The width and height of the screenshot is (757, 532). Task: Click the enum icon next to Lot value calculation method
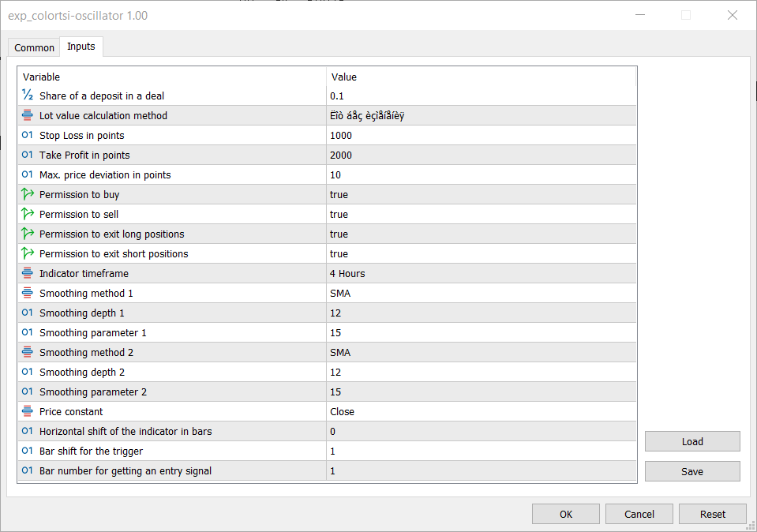pos(28,115)
